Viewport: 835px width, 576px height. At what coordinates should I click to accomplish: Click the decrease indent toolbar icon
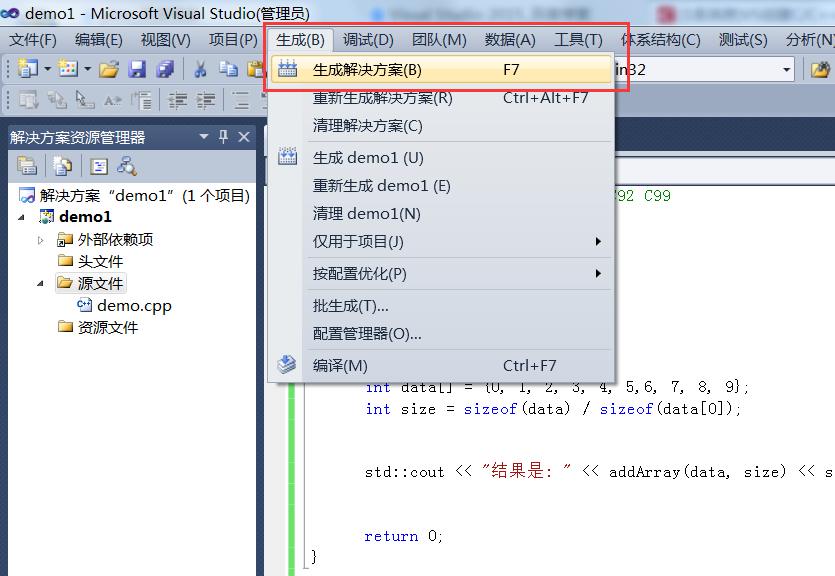177,100
